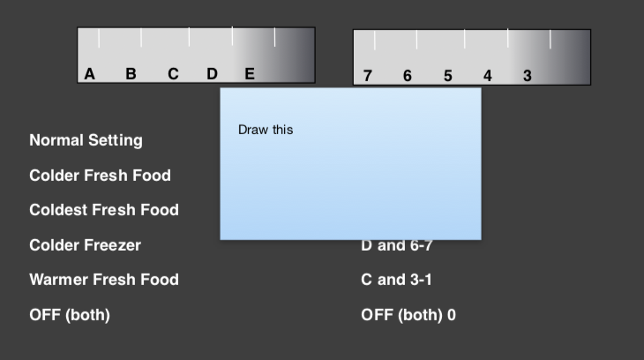This screenshot has height=360, width=644.
Task: Select letter D on the left scale
Action: (x=212, y=74)
